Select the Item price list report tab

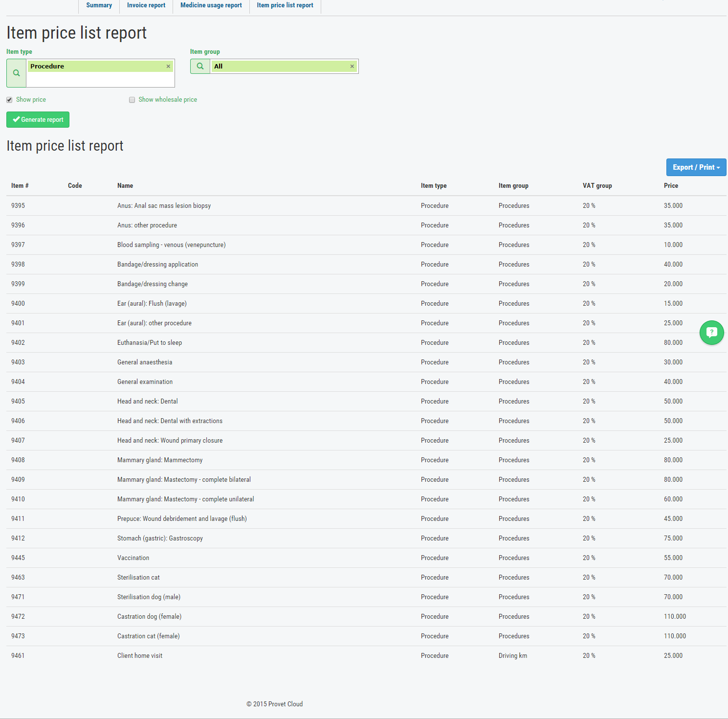click(x=285, y=5)
